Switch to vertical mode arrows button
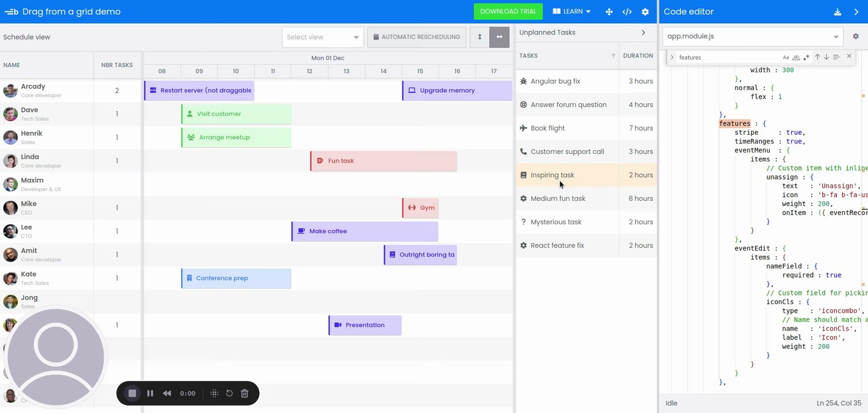 tap(479, 37)
